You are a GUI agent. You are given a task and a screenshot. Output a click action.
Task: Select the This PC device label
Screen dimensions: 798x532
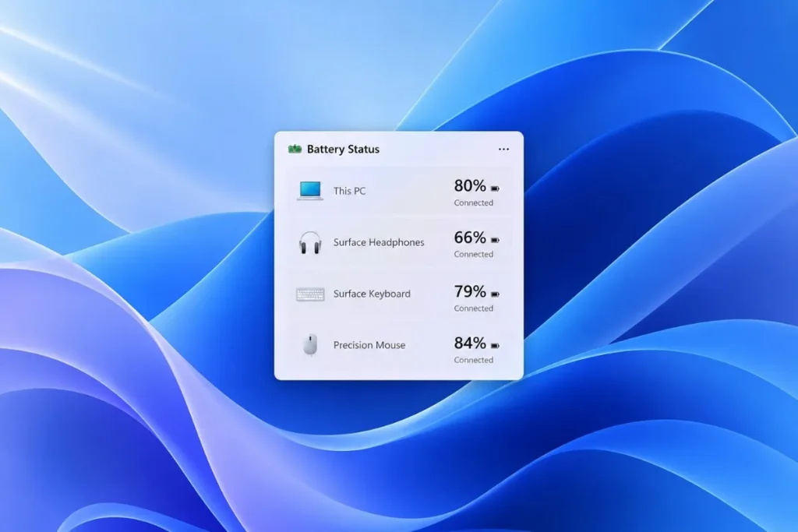349,191
